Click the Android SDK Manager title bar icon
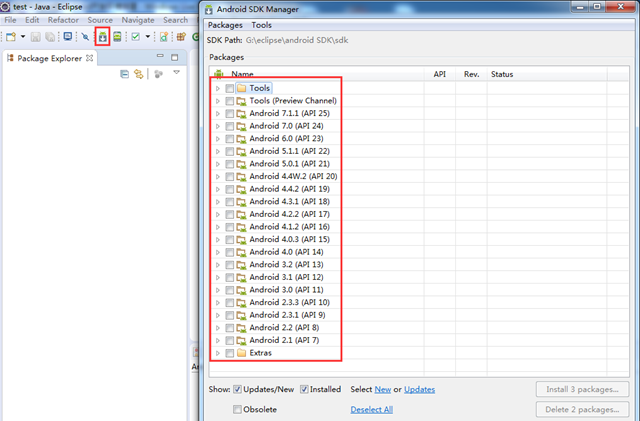The image size is (640, 421). [x=209, y=9]
